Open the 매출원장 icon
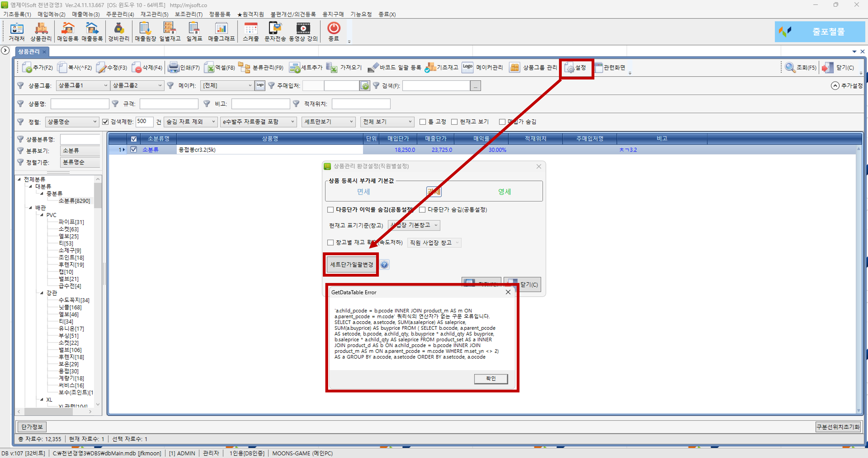Screen dimensions: 868x458 pyautogui.click(x=145, y=32)
